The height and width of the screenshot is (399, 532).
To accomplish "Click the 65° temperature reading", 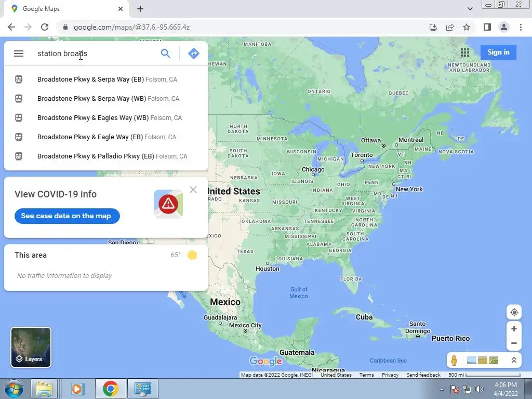I will tap(176, 255).
